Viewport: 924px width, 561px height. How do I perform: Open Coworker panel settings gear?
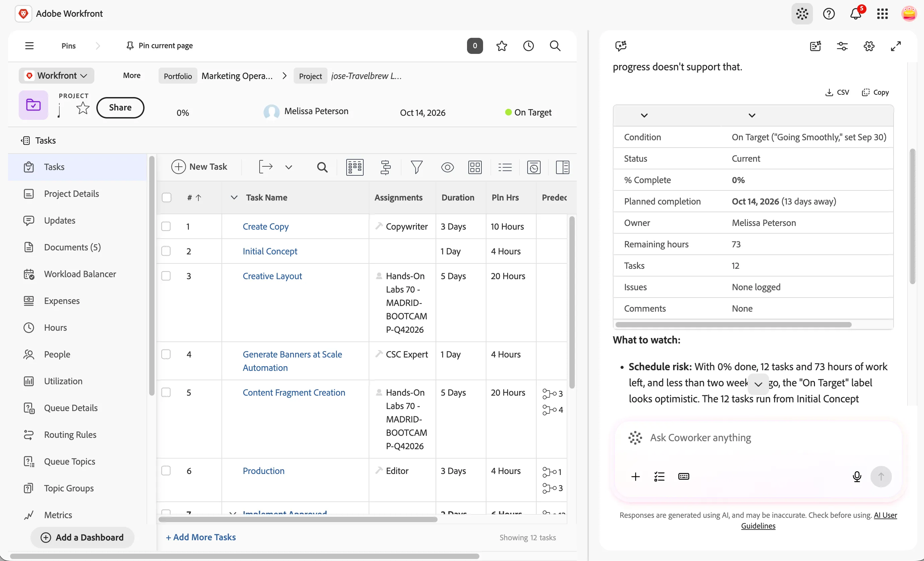869,46
